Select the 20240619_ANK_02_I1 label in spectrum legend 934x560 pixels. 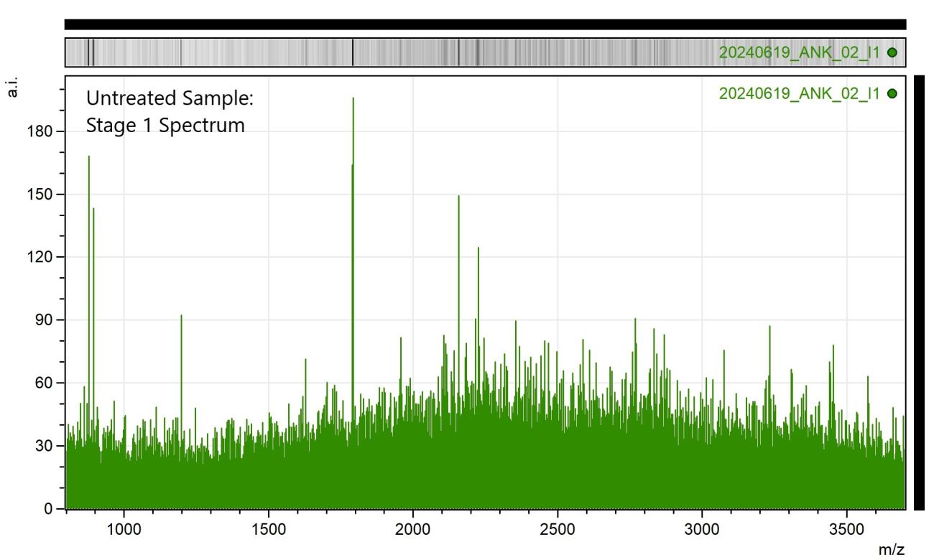tap(799, 93)
